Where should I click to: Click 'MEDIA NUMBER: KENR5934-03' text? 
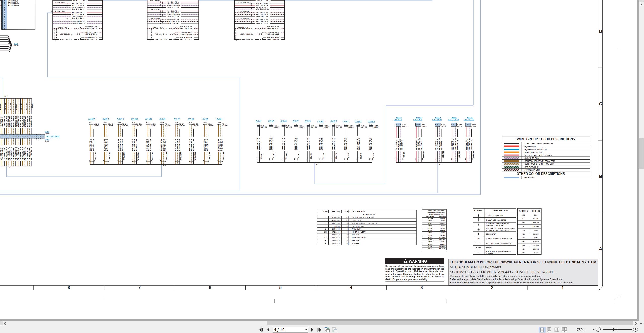click(x=475, y=267)
